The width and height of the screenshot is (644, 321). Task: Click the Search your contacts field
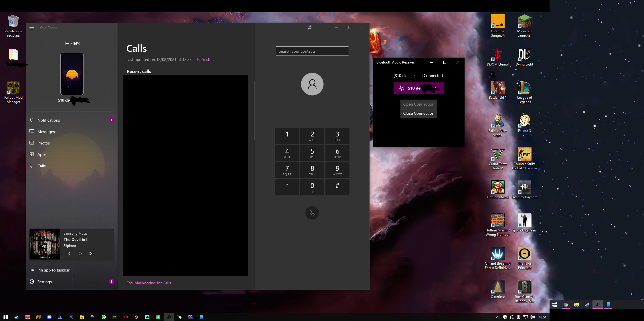312,51
